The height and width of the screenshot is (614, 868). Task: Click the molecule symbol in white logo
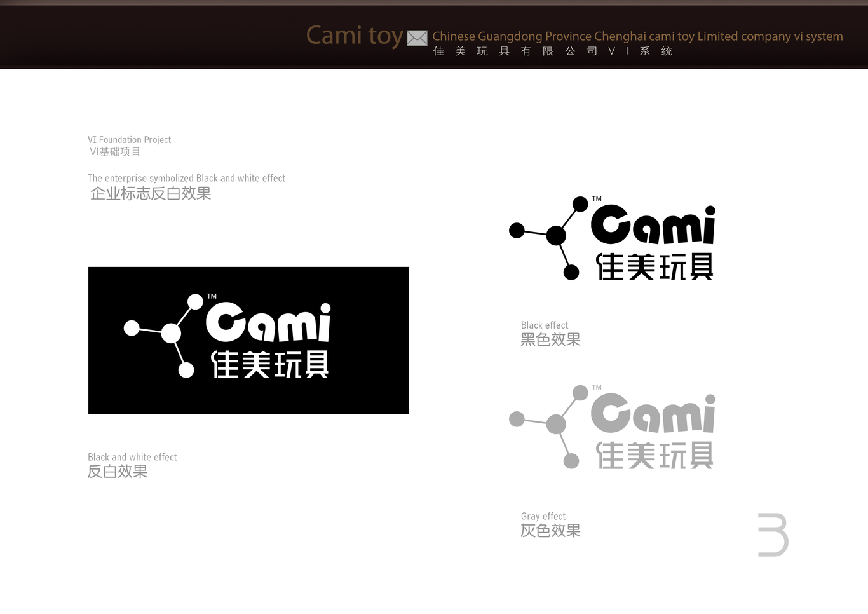click(163, 336)
